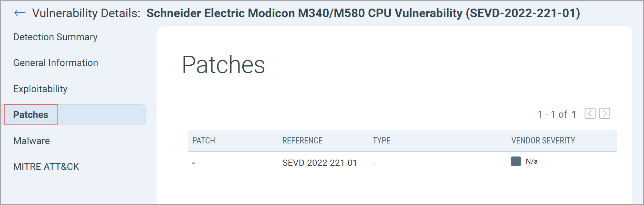Click the SEVD-2022-221-01 reference cell
The image size is (644, 205).
[319, 163]
